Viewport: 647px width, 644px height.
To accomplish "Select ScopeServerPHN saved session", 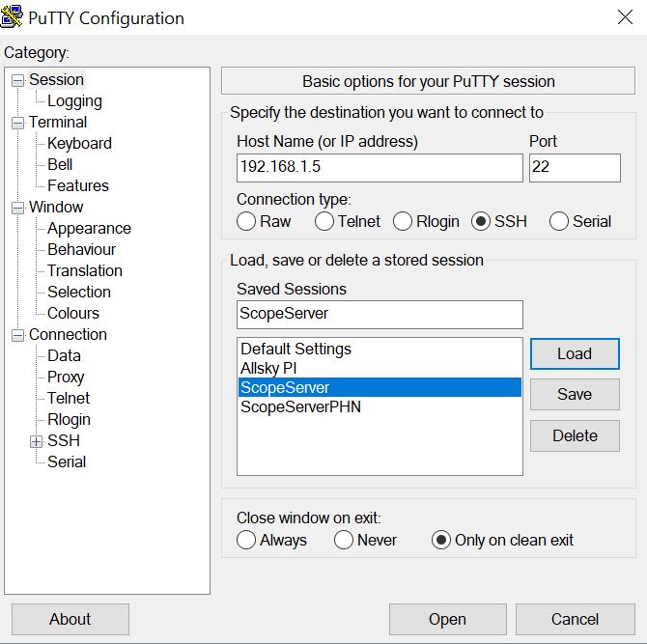I will [x=380, y=406].
